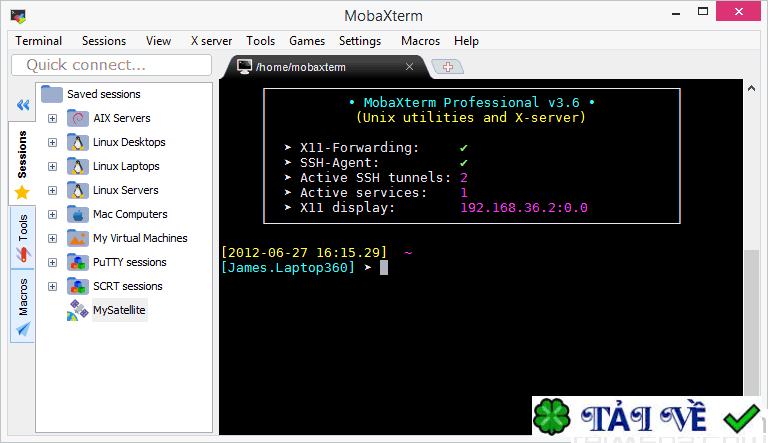
Task: Select the Mac Computers label
Action: pos(130,214)
